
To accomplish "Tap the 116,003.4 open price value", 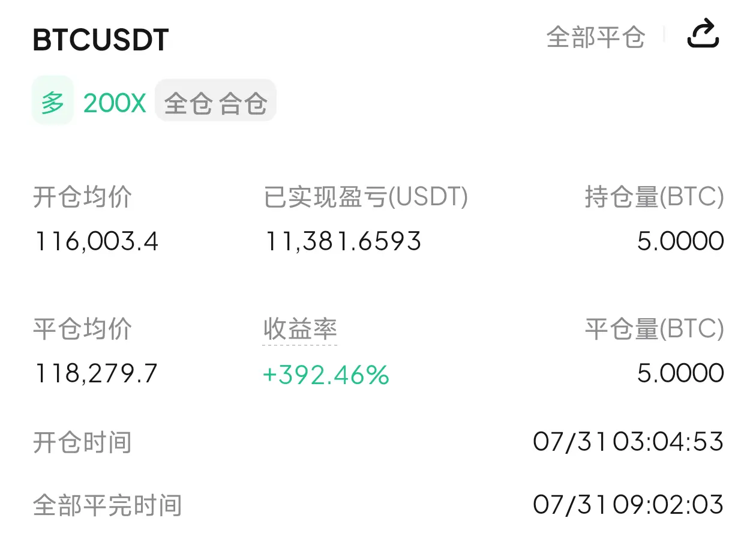I will tap(96, 241).
